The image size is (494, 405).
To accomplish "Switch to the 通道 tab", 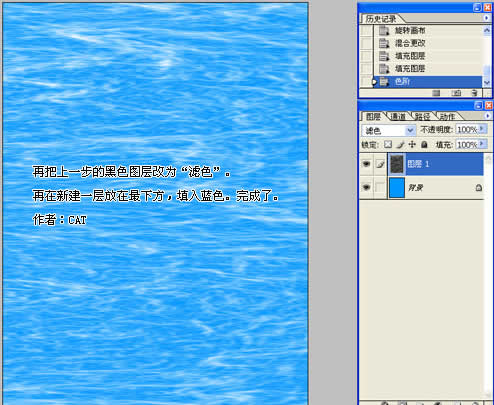I will tap(398, 116).
